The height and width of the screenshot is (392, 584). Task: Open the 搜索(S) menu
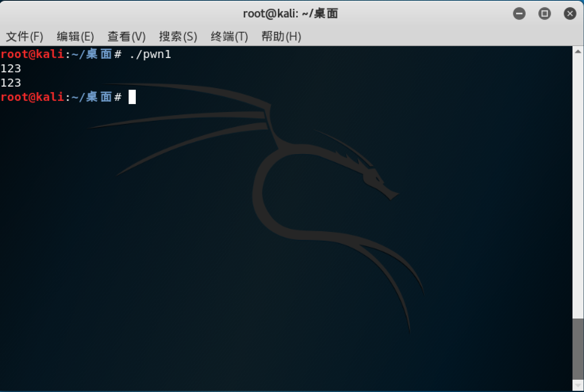[x=178, y=37]
